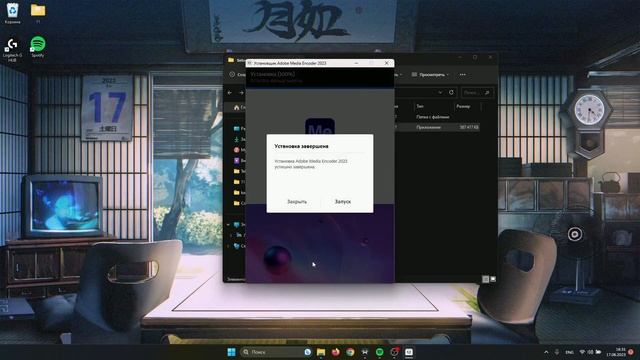
Task: Open the yellow folder on the desktop
Action: (x=38, y=13)
